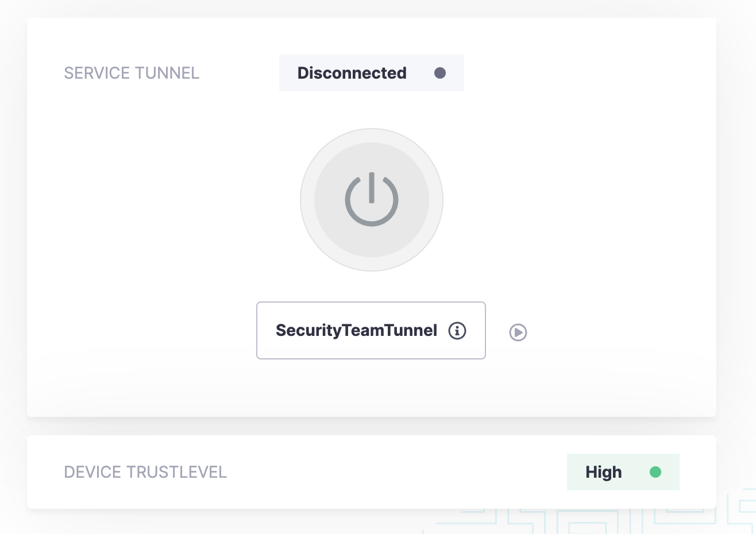Click the outer ring of the power button
The width and height of the screenshot is (756, 534).
(x=307, y=200)
